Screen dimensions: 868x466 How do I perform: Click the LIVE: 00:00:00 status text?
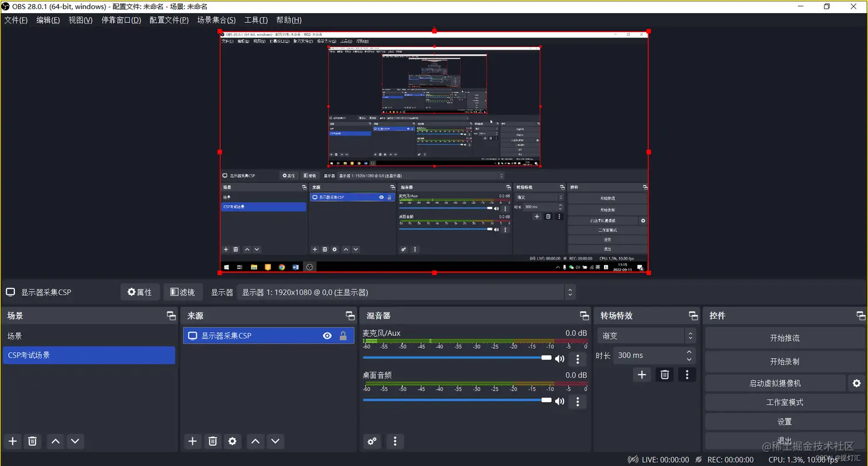(x=665, y=460)
